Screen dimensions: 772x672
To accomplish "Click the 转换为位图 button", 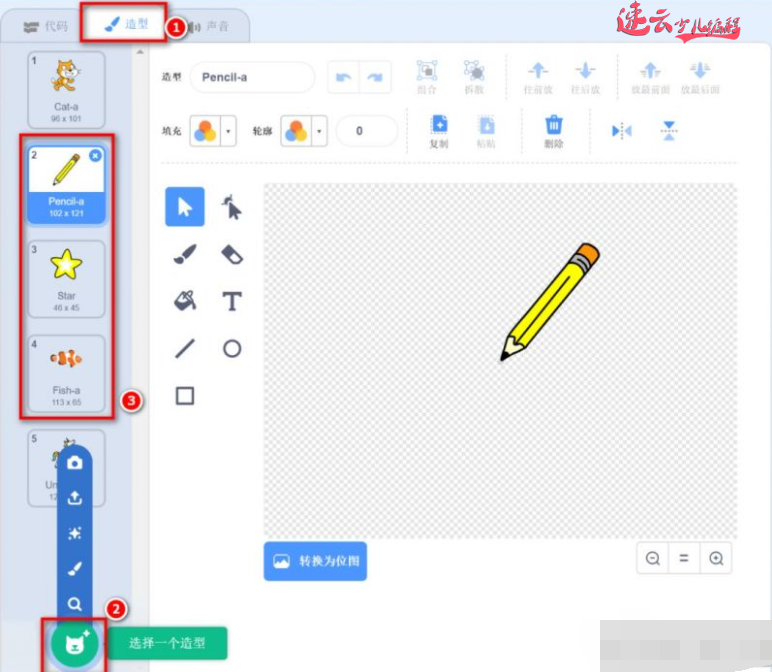I will (315, 561).
